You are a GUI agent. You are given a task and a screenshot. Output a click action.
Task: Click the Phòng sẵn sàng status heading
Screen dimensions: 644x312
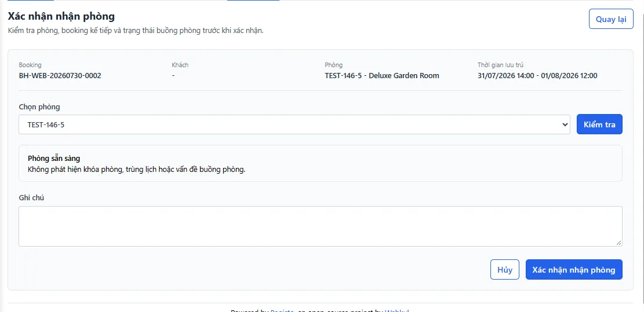pos(54,158)
